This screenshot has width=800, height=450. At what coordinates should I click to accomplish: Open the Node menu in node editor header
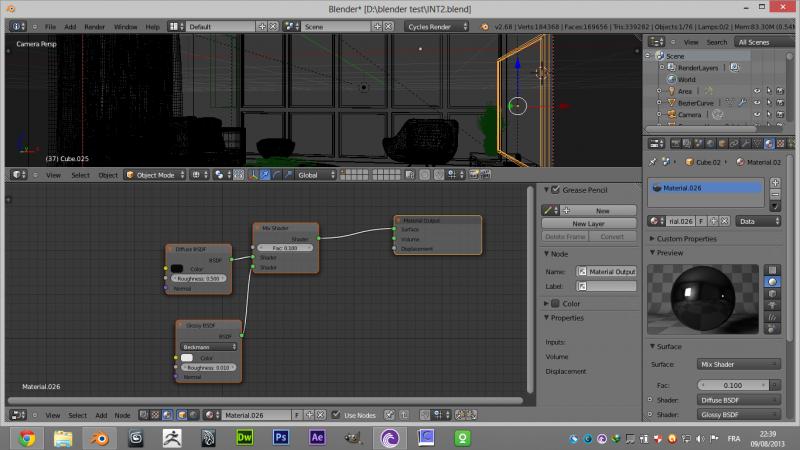click(x=122, y=415)
